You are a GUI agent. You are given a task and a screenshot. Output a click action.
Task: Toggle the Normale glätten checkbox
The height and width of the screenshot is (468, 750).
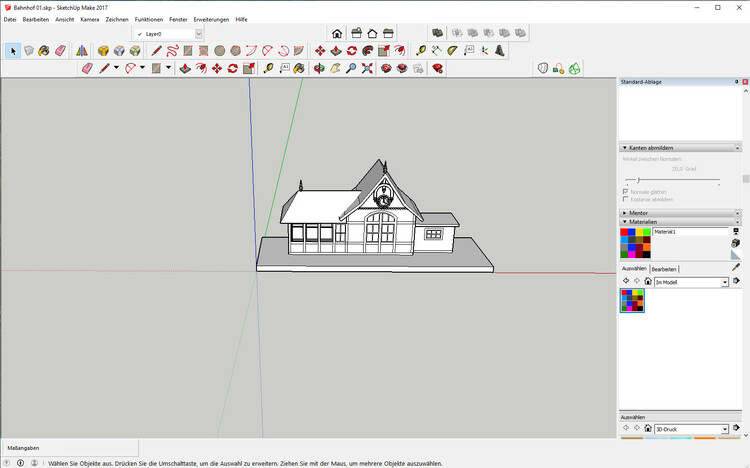(x=625, y=191)
